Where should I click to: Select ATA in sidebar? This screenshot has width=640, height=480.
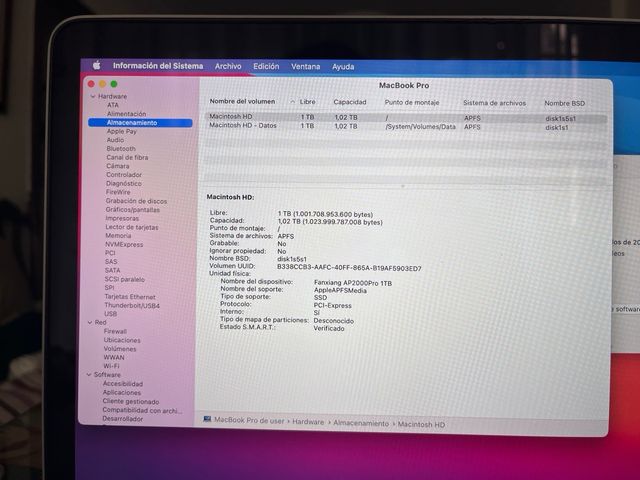coord(113,105)
